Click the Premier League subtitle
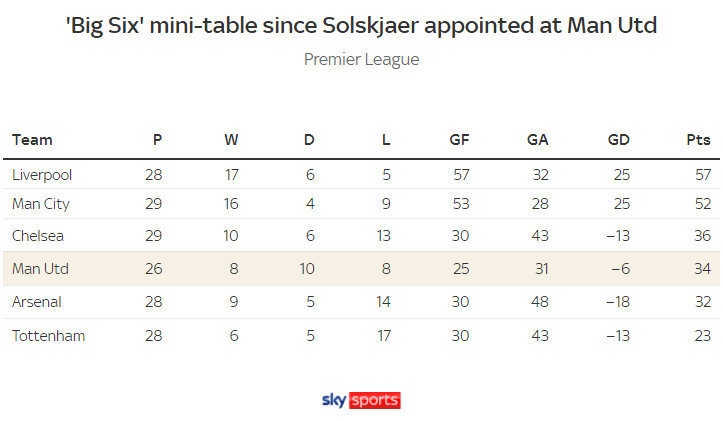Screen dimensions: 723x421 [x=362, y=59]
